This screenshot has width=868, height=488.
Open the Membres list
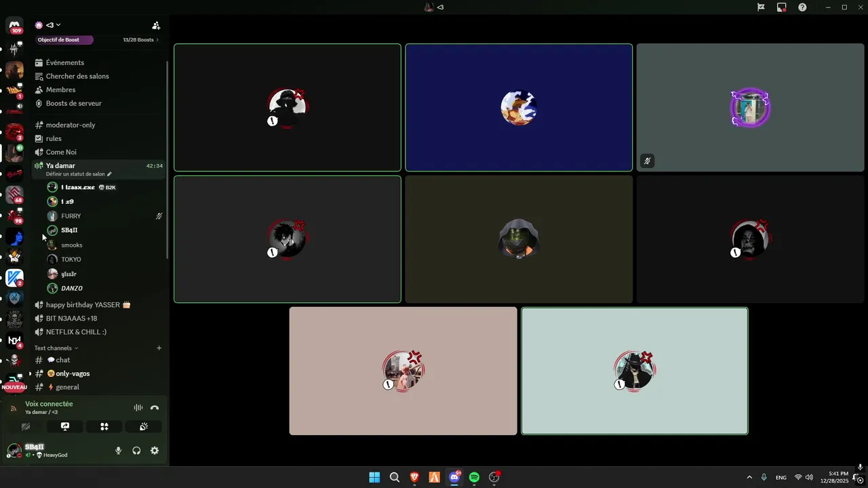pos(60,89)
